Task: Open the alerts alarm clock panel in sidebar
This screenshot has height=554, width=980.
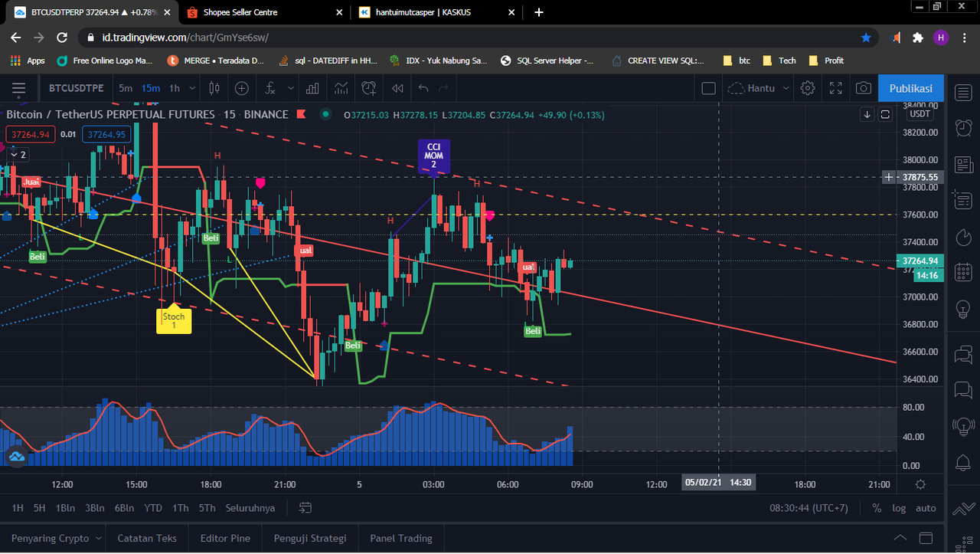Action: coord(963,127)
